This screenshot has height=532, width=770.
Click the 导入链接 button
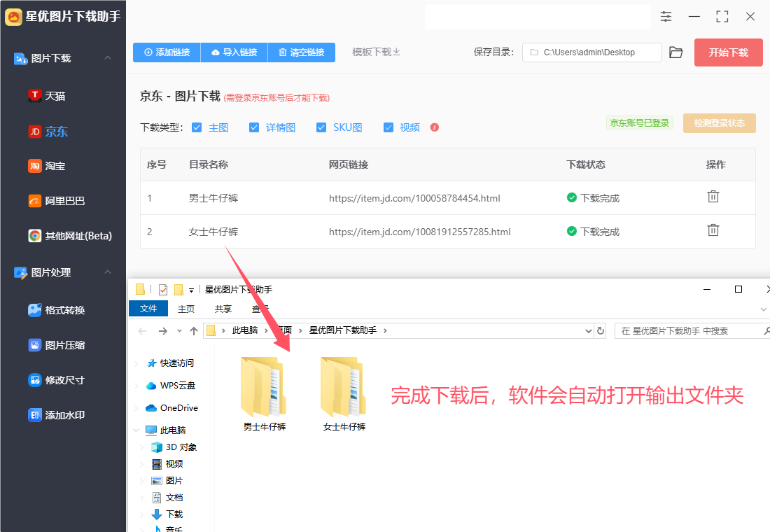tap(234, 52)
